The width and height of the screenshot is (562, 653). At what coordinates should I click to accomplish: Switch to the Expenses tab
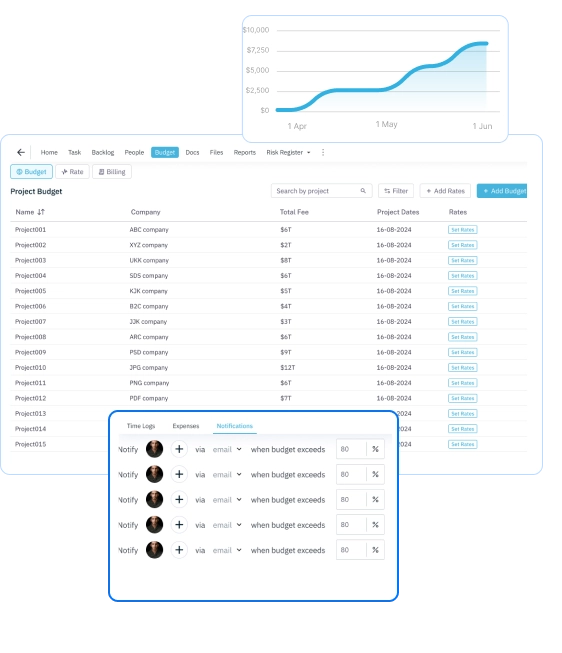[186, 426]
